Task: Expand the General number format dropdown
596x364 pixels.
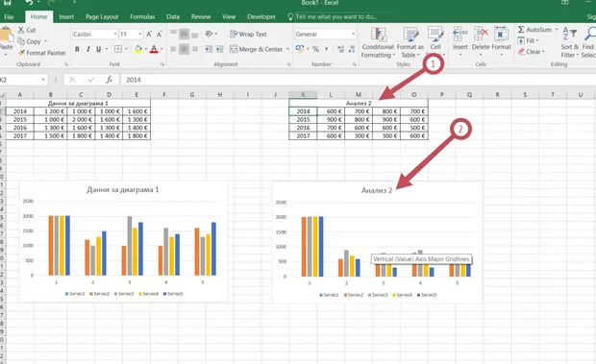Action: pos(353,35)
